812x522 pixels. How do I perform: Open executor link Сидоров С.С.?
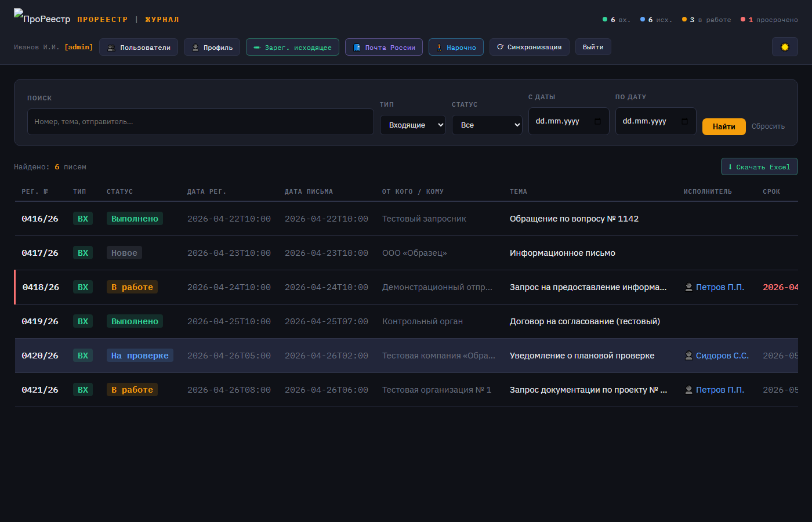722,356
